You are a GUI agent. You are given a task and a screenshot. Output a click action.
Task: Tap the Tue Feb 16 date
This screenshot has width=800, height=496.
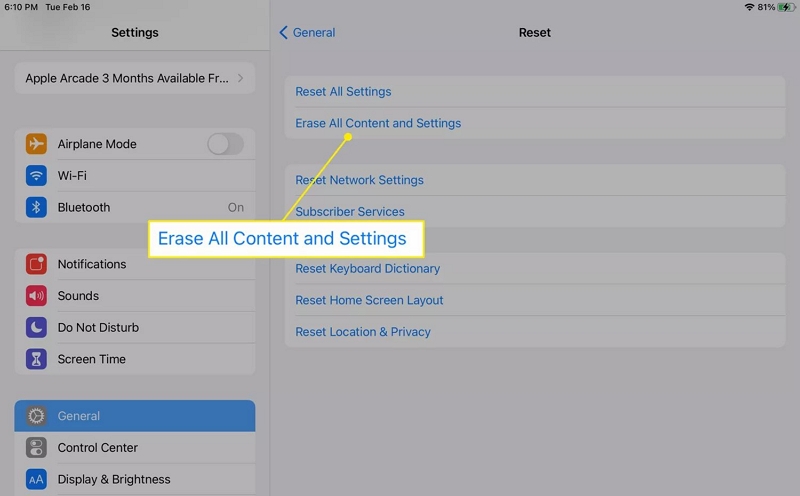(x=68, y=7)
